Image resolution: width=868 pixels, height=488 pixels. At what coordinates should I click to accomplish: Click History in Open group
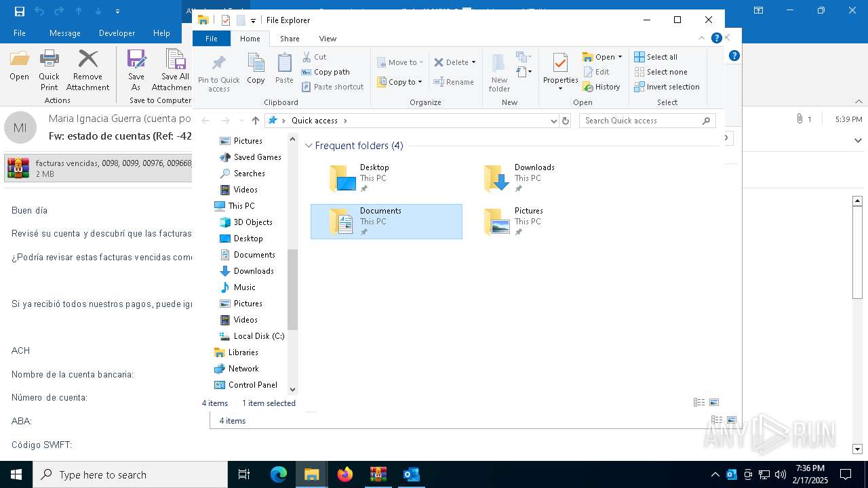[x=601, y=87]
